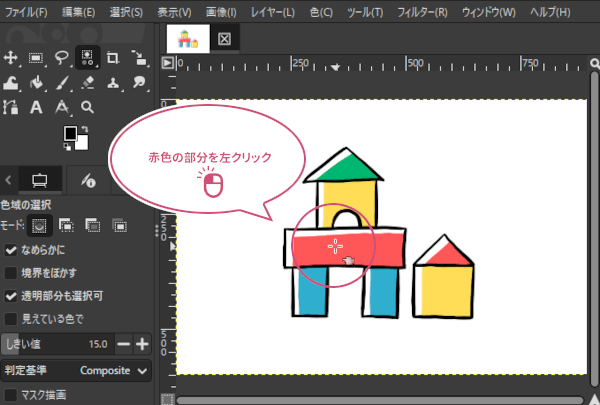Click the しきい値 threshold slider
The width and height of the screenshot is (600, 405).
pos(57,344)
